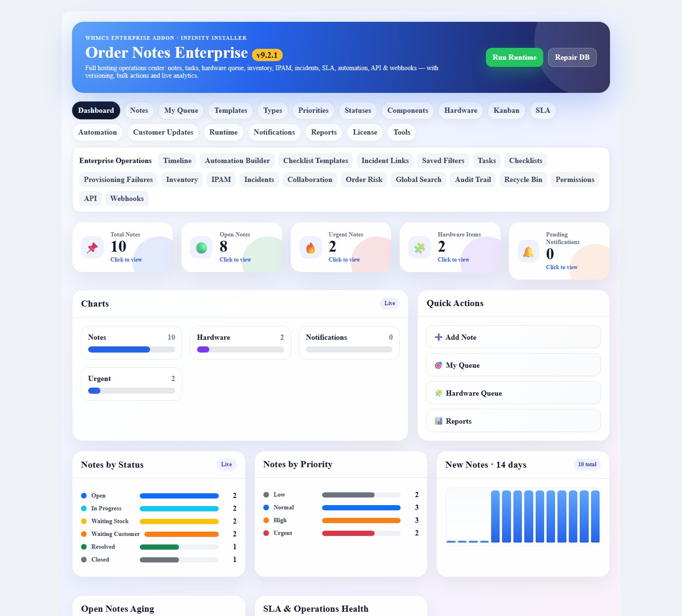Open the Templates tab
This screenshot has width=682, height=616.
coord(231,110)
